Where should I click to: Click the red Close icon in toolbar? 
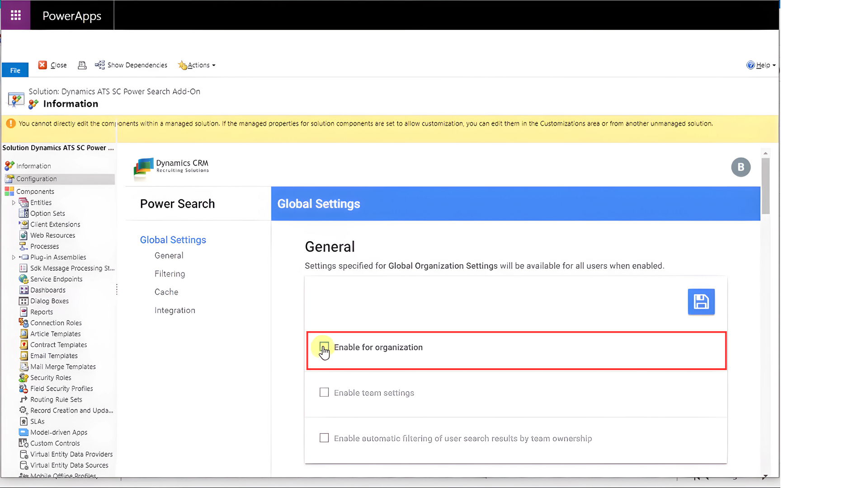[x=42, y=65]
